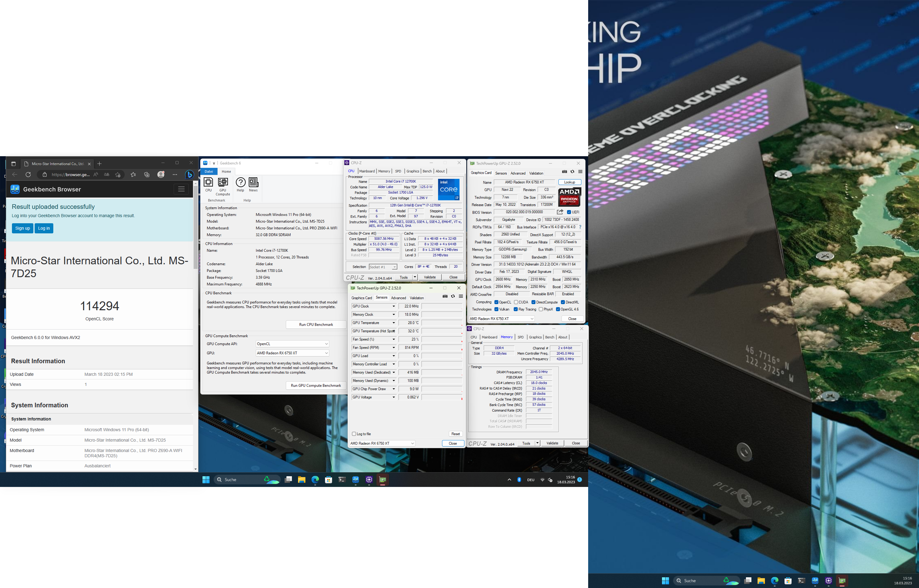Open Edge tab actions menu icon
Image resolution: width=919 pixels, height=588 pixels.
coord(13,164)
